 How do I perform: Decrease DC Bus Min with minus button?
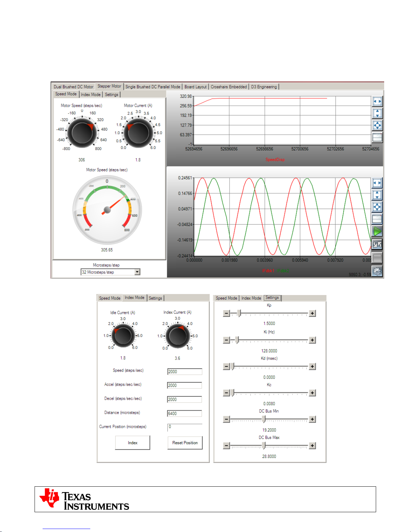coord(226,419)
